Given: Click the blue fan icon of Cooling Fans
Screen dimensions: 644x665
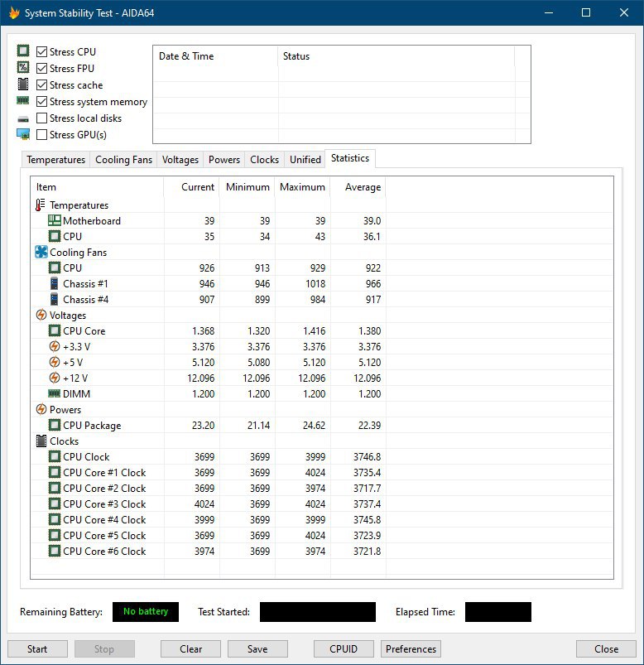Looking at the screenshot, I should (41, 252).
